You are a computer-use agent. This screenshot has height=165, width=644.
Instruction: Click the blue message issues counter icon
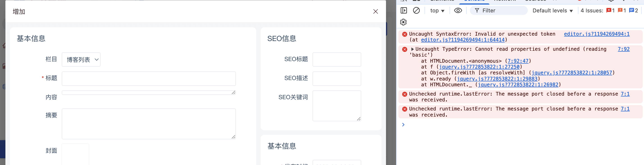tap(632, 11)
